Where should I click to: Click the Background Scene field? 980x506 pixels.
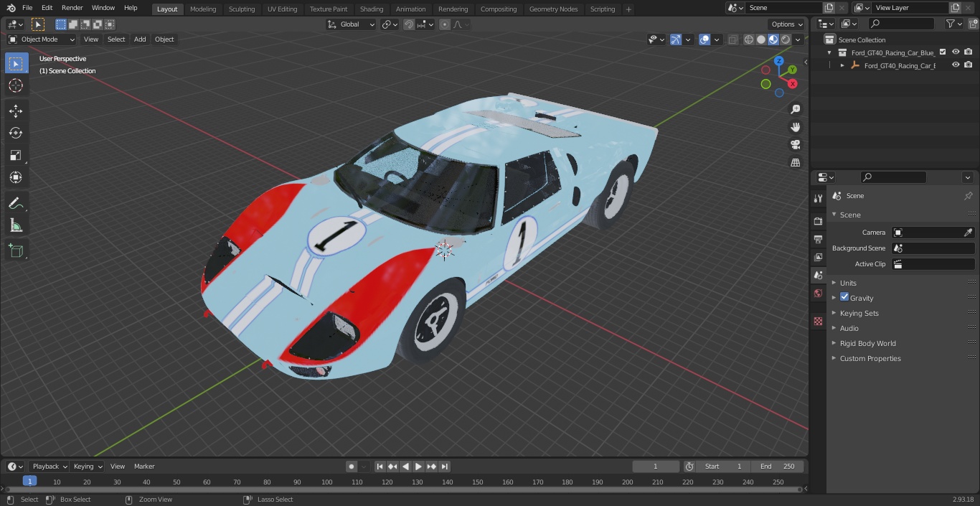point(933,248)
